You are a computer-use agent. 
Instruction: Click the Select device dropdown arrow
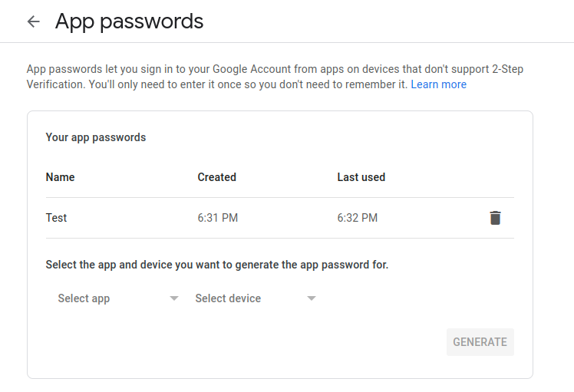click(312, 298)
